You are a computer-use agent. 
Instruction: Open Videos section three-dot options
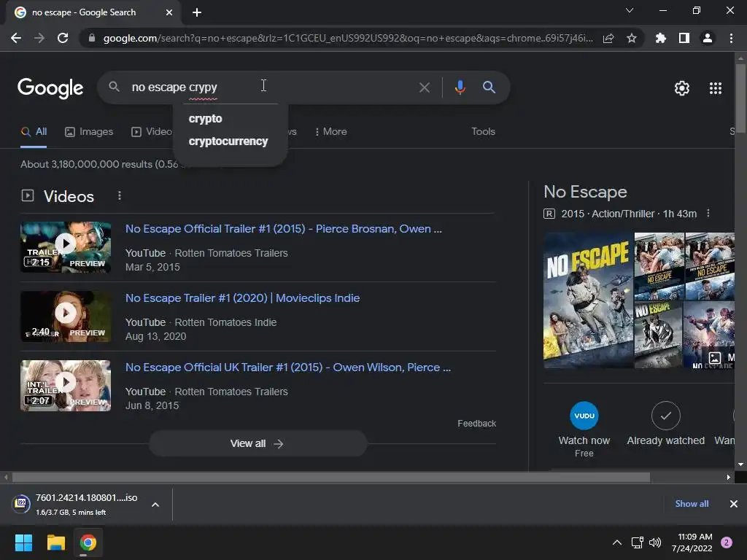tap(120, 195)
